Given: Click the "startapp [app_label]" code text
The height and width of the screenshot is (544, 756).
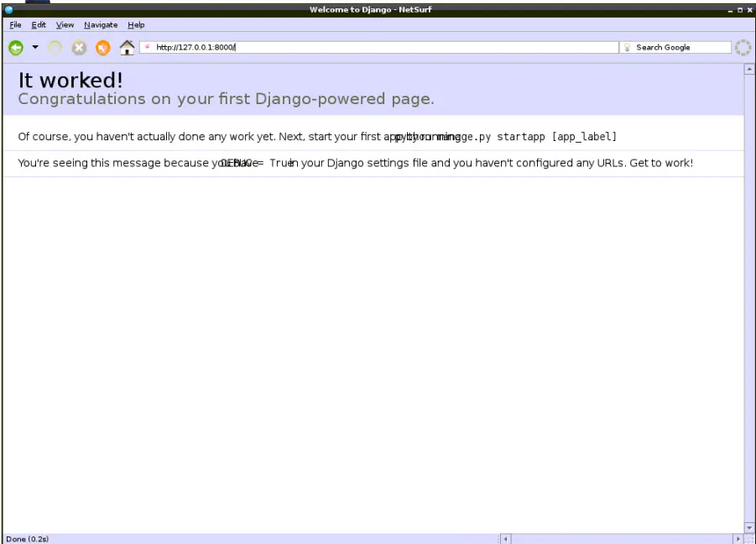Looking at the screenshot, I should [557, 137].
